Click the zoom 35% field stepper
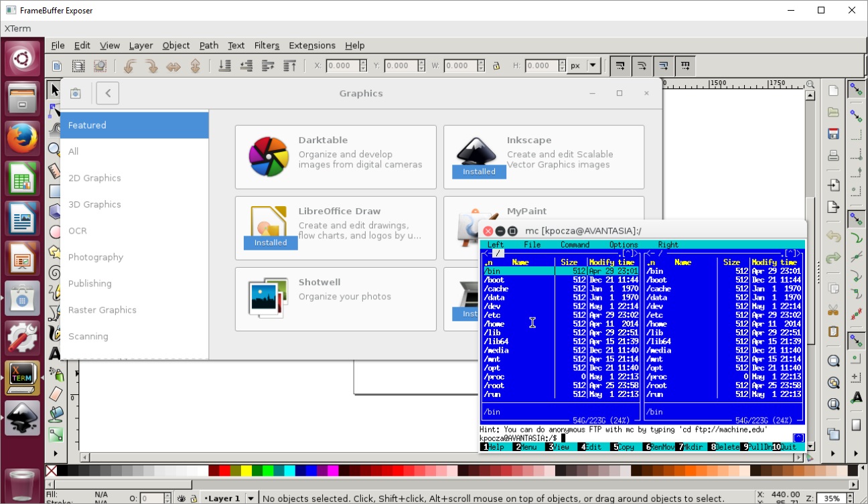The width and height of the screenshot is (868, 504). coord(850,499)
